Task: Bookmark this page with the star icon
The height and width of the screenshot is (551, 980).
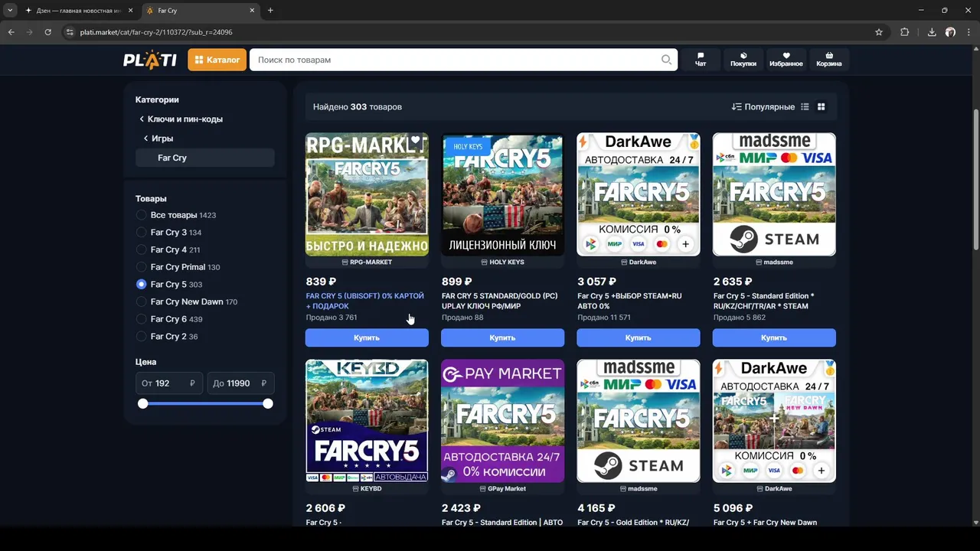Action: 879,32
